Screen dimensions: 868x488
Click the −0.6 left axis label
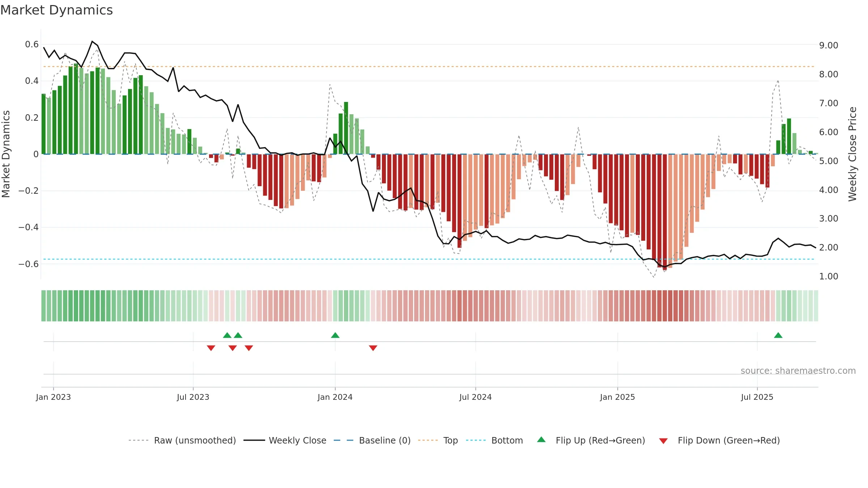coord(29,264)
